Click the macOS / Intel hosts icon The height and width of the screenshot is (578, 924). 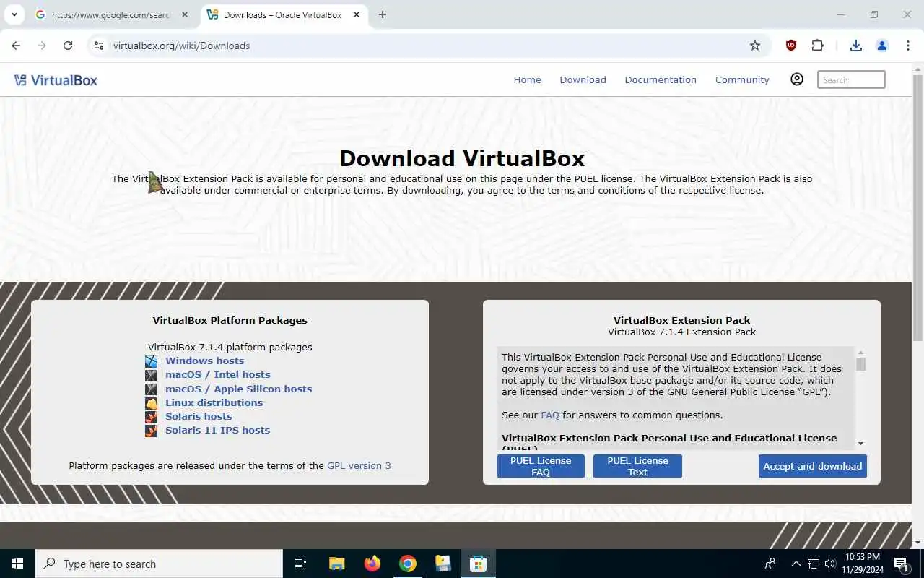[151, 375]
